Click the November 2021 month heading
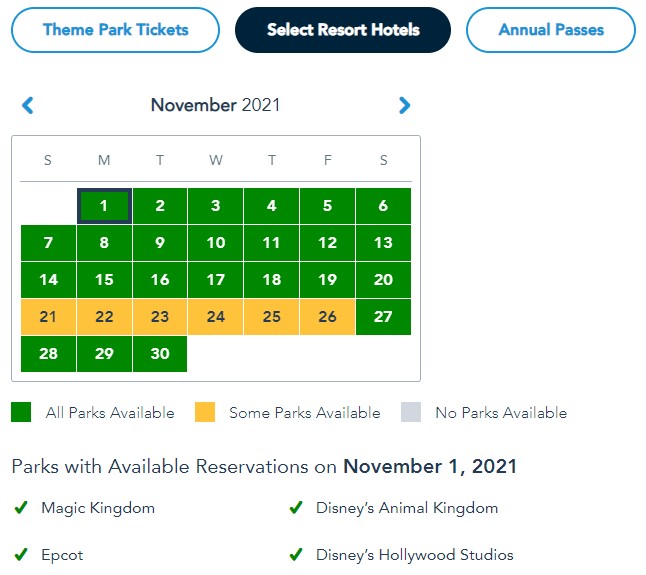The width and height of the screenshot is (646, 575). tap(216, 105)
